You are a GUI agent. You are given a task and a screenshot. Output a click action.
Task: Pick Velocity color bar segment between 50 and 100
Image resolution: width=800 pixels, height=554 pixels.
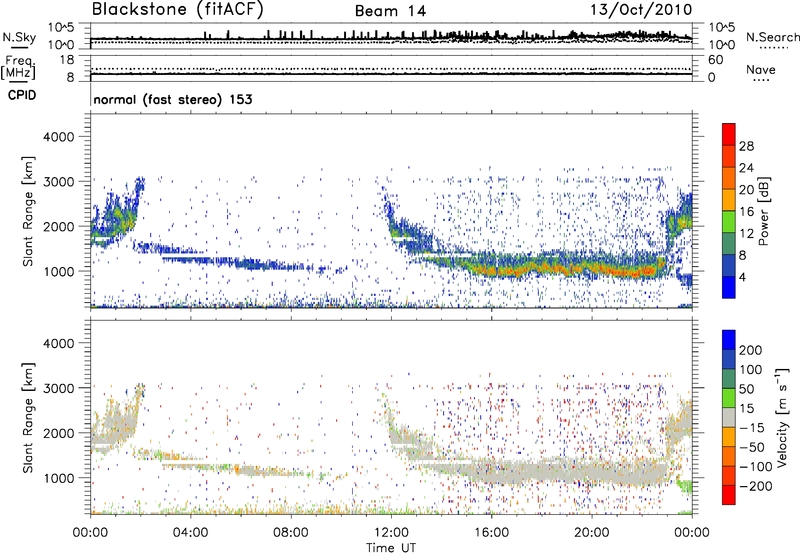(729, 379)
